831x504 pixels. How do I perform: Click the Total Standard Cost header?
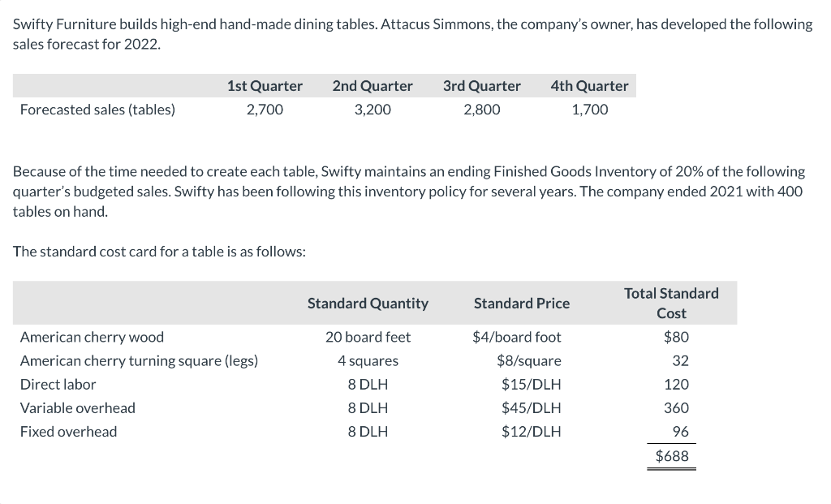click(x=671, y=303)
